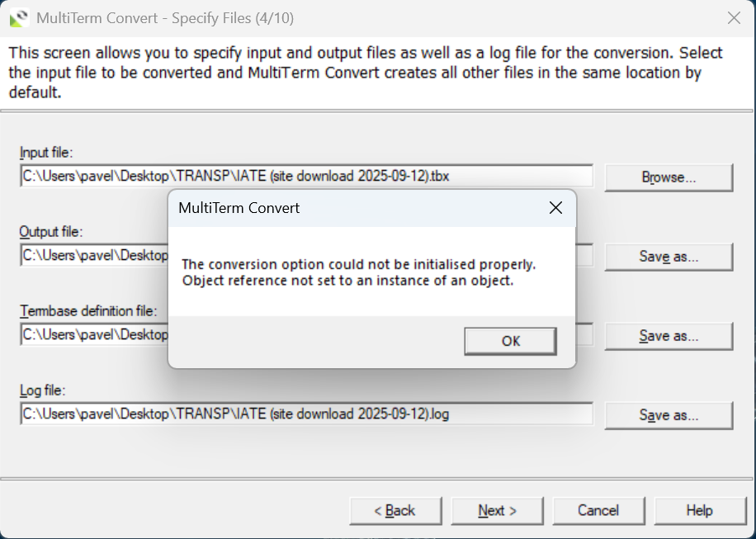Open Help for this wizard step
The height and width of the screenshot is (539, 756).
[700, 510]
